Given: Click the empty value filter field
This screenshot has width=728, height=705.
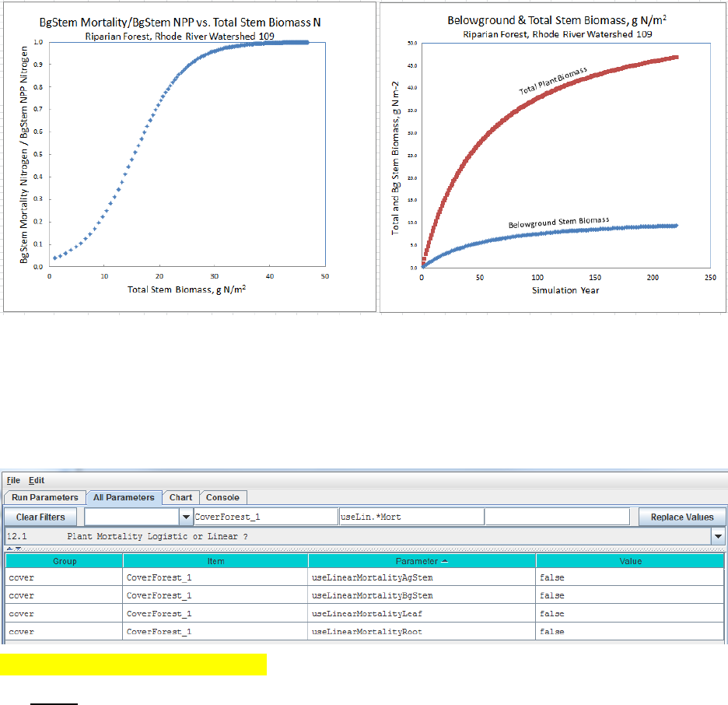Looking at the screenshot, I should click(x=557, y=517).
